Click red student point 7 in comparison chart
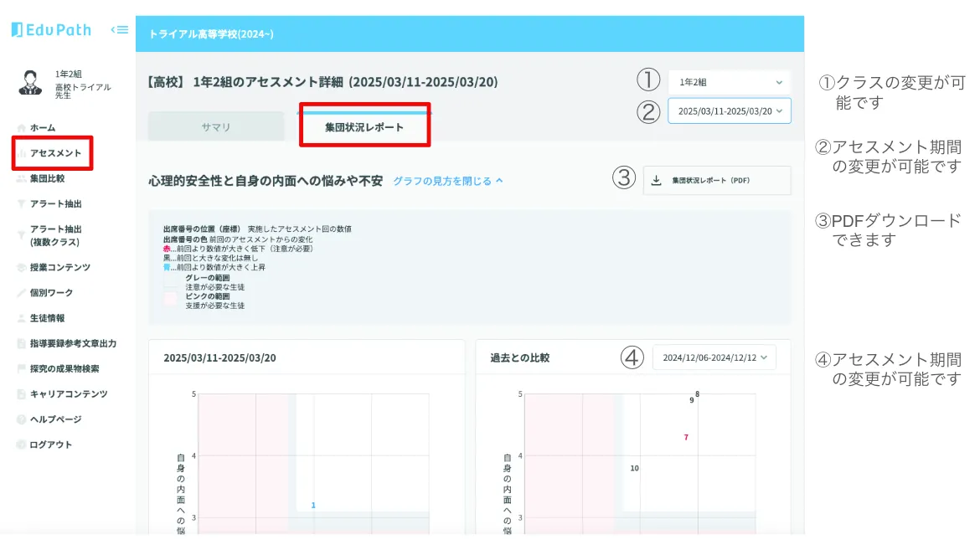Image resolution: width=980 pixels, height=550 pixels. pos(686,438)
